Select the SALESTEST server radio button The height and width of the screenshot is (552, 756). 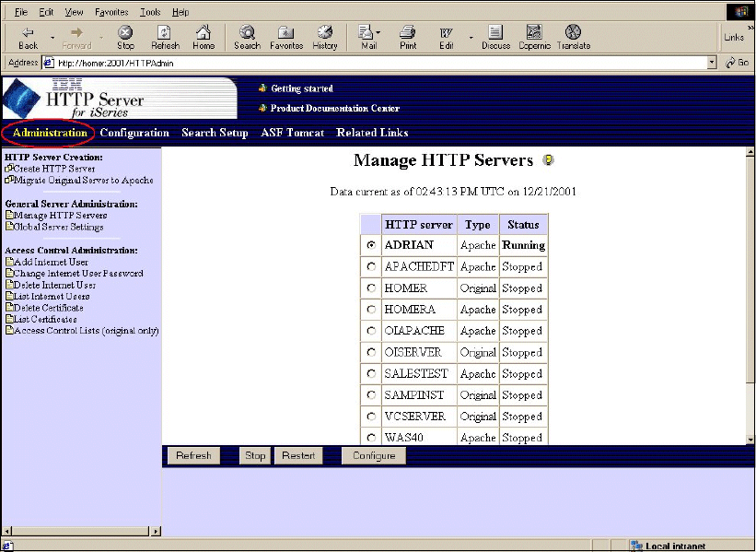(x=371, y=373)
